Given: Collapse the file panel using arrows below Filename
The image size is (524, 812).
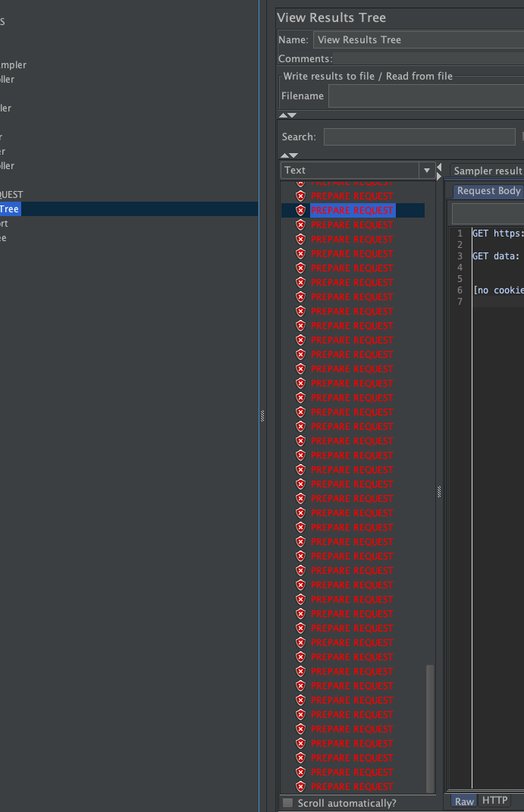Looking at the screenshot, I should 288,115.
